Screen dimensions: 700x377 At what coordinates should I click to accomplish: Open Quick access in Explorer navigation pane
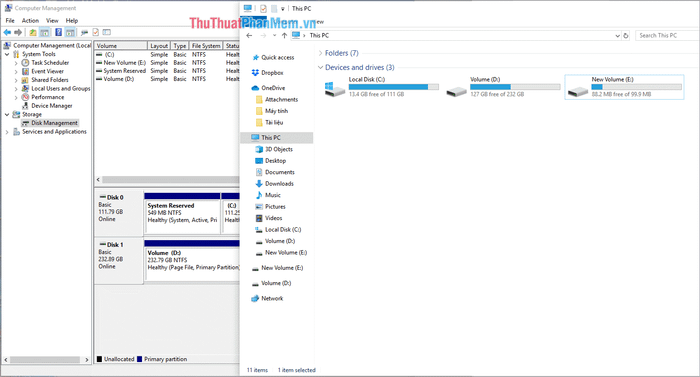[277, 58]
